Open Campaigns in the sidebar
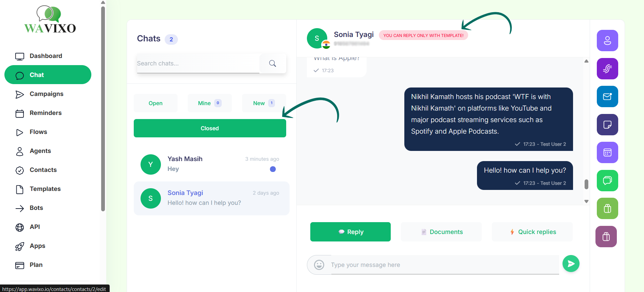Image resolution: width=644 pixels, height=292 pixels. (x=47, y=94)
